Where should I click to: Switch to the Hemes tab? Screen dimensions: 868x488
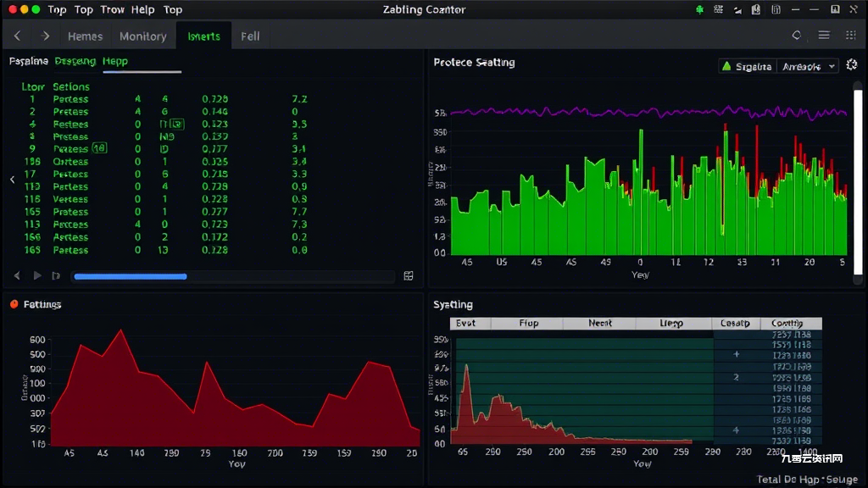click(86, 36)
